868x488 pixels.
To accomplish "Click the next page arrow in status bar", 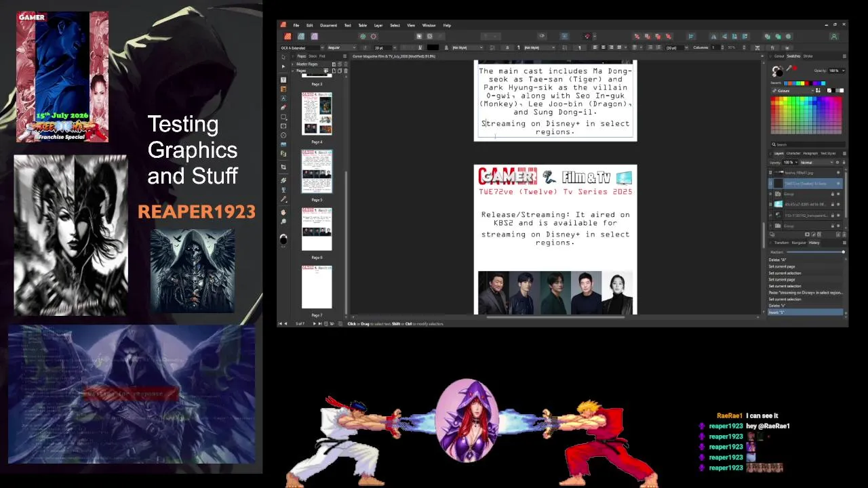I will coord(315,324).
